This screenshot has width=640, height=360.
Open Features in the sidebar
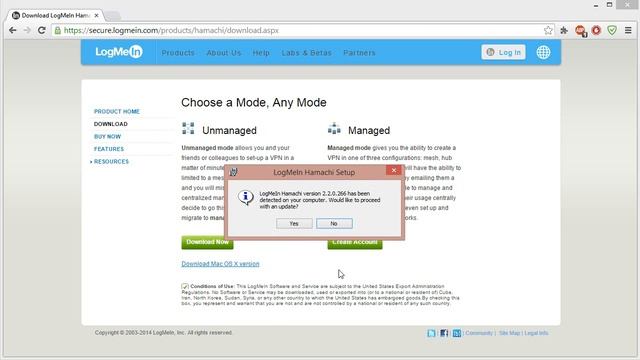tap(109, 149)
